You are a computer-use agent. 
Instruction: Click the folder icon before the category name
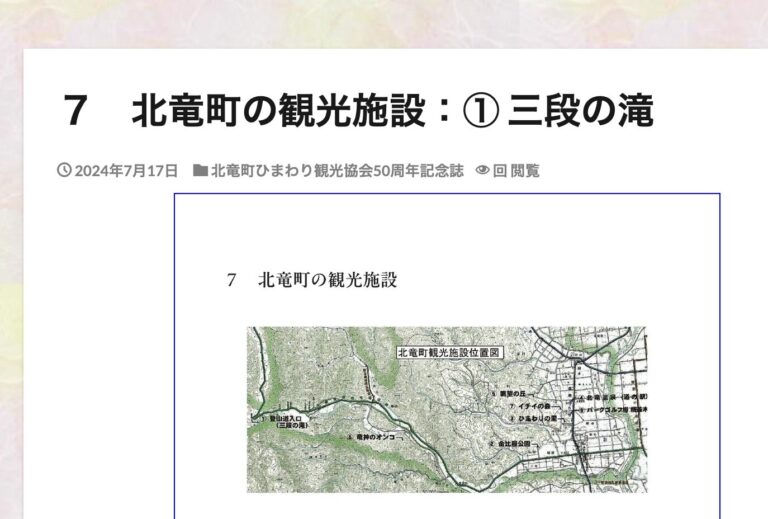click(x=200, y=171)
